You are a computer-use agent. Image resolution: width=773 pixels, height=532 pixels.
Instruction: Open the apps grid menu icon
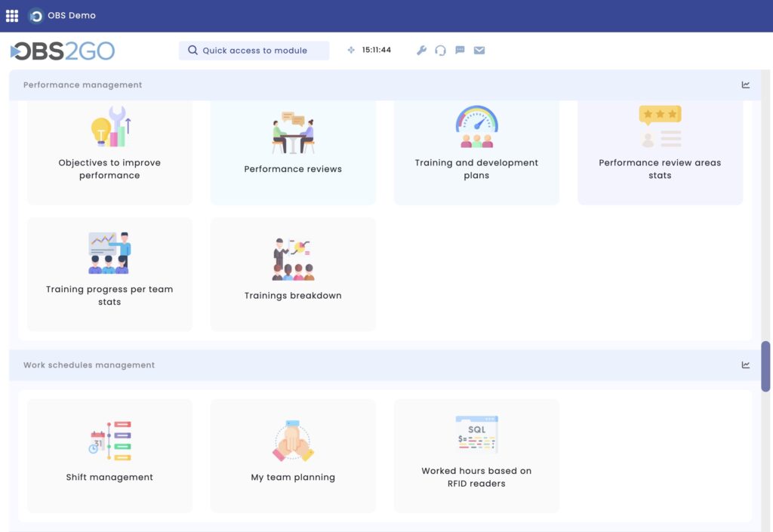pyautogui.click(x=12, y=16)
